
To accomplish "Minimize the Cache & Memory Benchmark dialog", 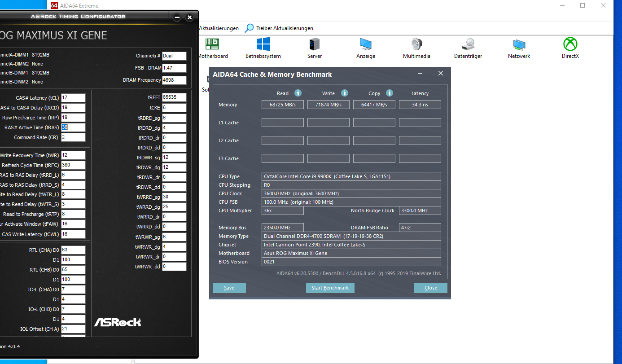I will pyautogui.click(x=420, y=74).
